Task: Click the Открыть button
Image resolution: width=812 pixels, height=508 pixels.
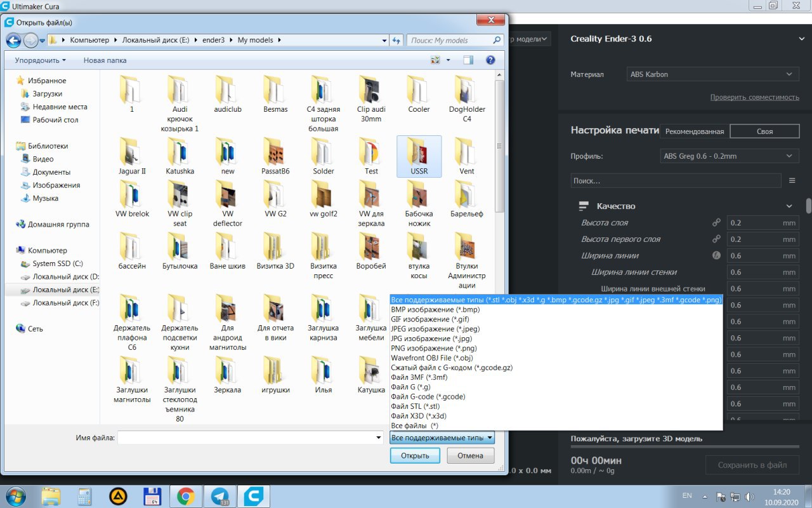Action: [x=415, y=455]
